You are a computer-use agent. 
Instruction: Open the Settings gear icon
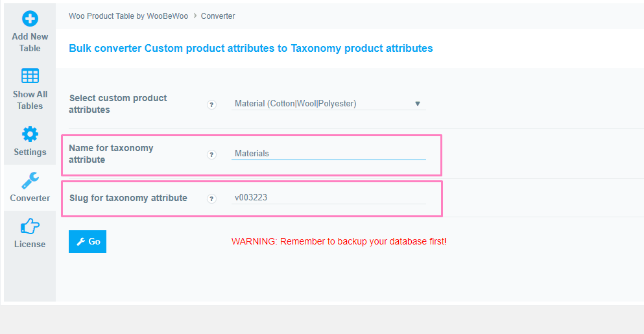[30, 134]
